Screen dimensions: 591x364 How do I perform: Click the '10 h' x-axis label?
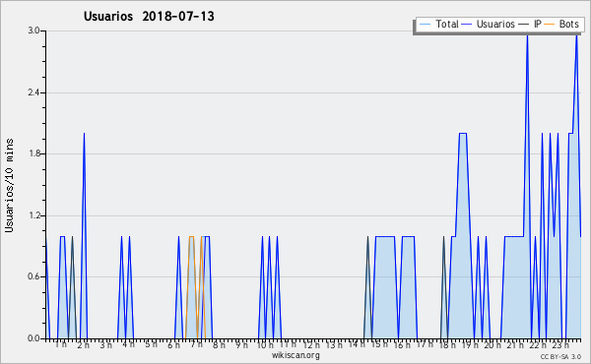265,344
